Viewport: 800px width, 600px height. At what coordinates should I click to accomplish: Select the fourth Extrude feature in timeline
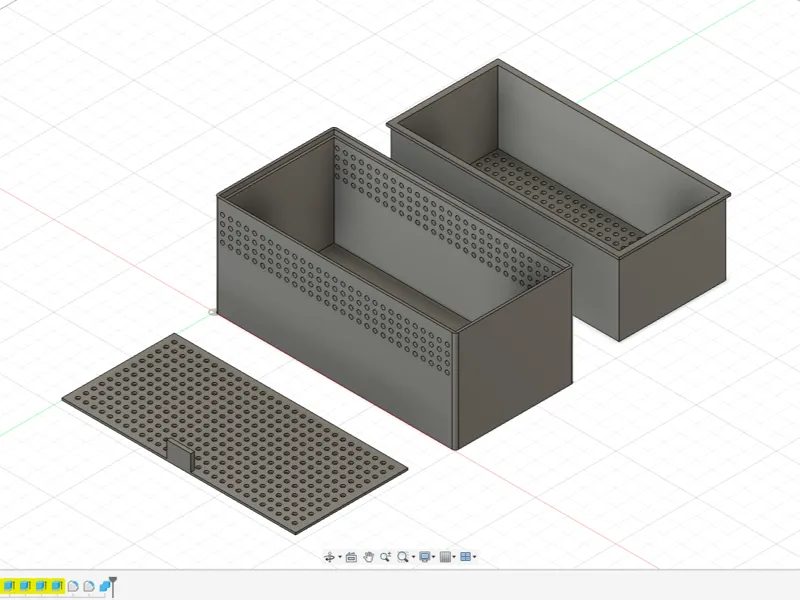click(x=57, y=586)
